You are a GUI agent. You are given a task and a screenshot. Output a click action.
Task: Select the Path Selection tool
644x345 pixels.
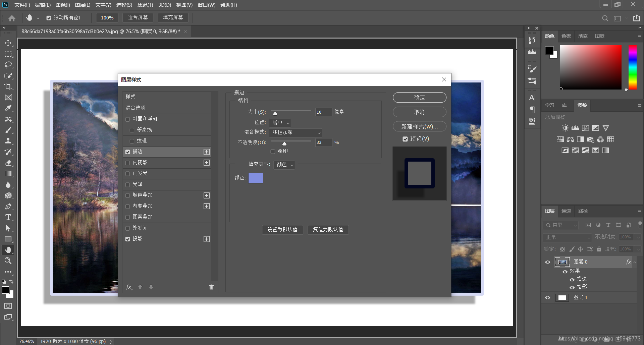8,228
